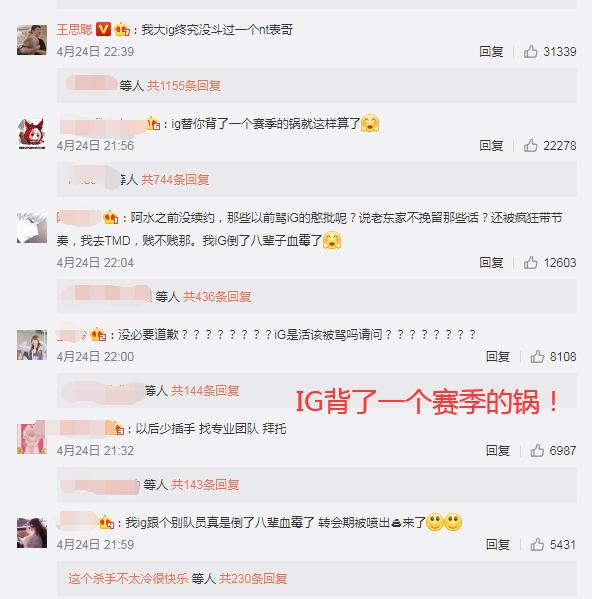The height and width of the screenshot is (599, 592).
Task: Open the 这个杀手不太冷很快乐 user link
Action: tap(128, 578)
